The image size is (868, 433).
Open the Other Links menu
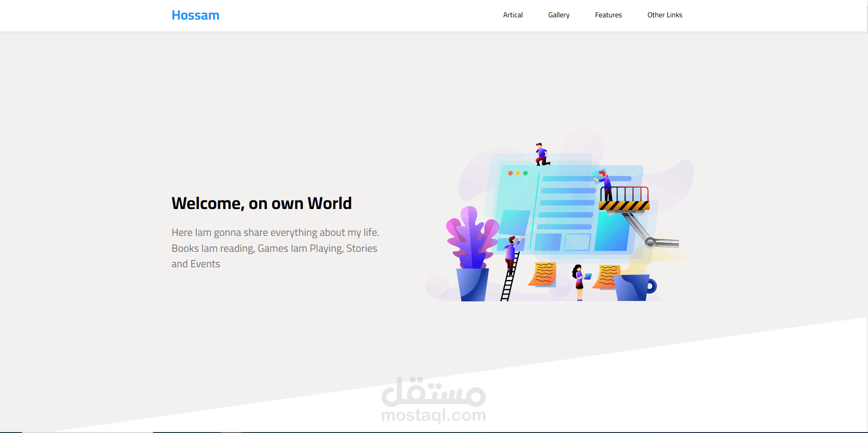pos(665,15)
